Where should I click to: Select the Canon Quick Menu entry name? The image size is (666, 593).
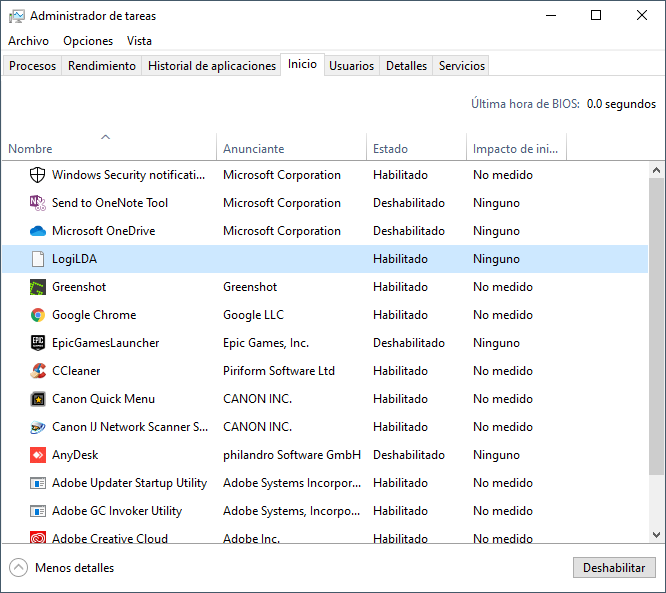coord(103,399)
